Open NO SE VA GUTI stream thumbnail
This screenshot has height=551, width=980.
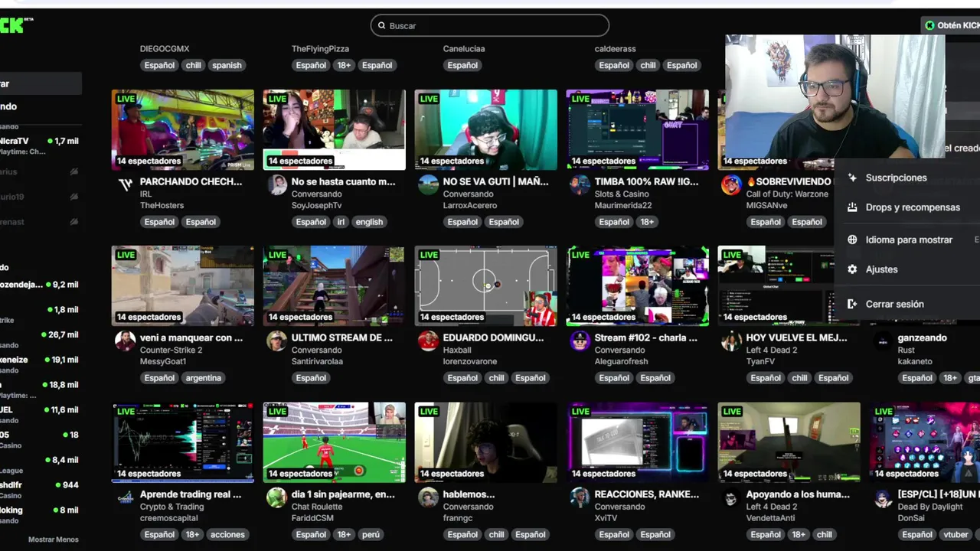pyautogui.click(x=486, y=129)
